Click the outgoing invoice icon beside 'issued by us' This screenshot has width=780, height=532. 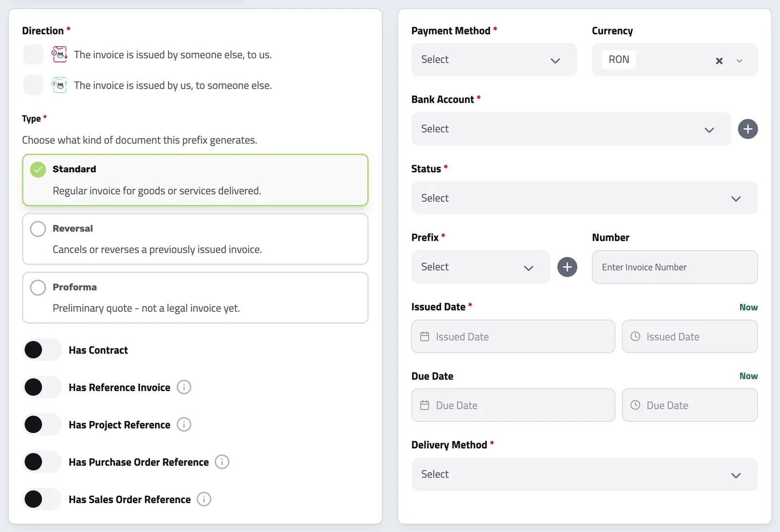[x=59, y=85]
